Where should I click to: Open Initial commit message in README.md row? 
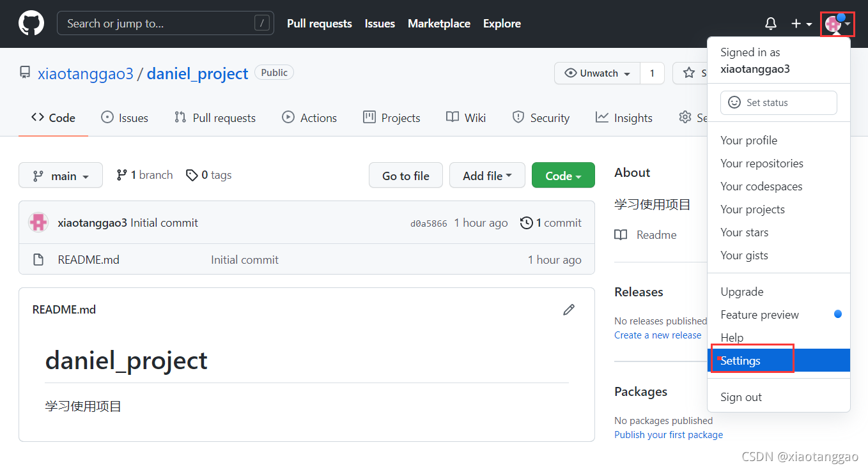point(245,260)
